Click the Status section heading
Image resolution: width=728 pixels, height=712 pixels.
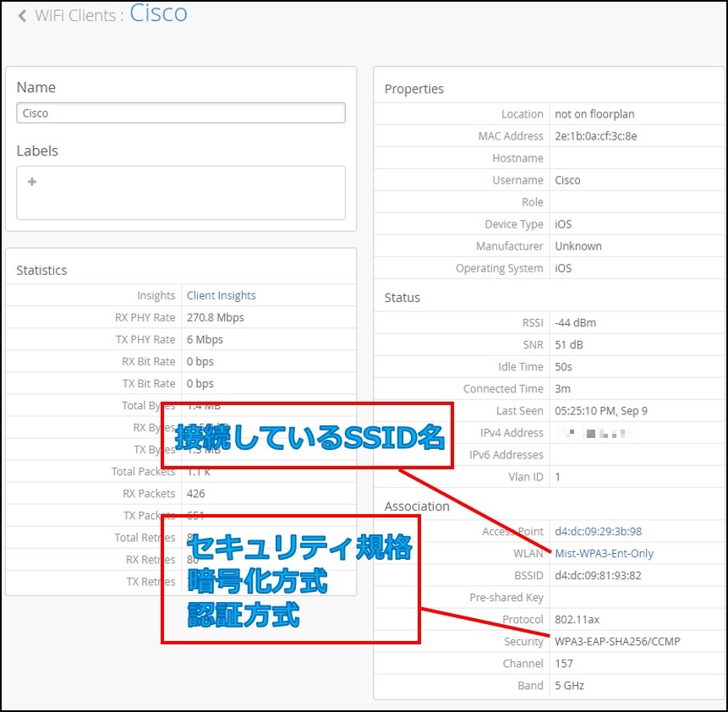pos(402,298)
